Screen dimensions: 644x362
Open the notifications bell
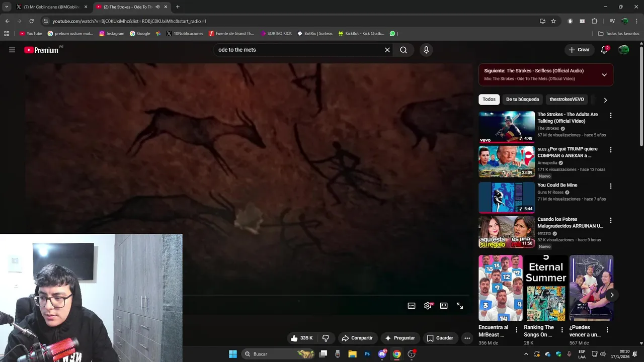point(604,50)
